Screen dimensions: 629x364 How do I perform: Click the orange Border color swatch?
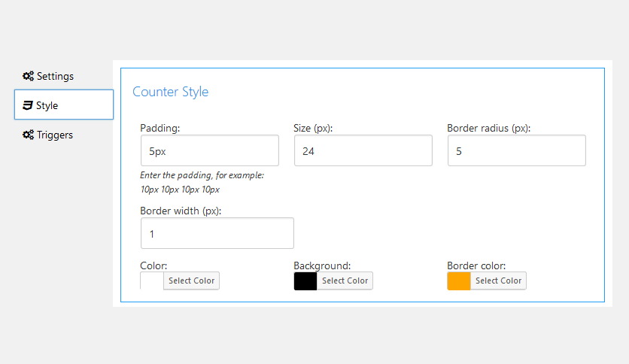click(x=459, y=281)
